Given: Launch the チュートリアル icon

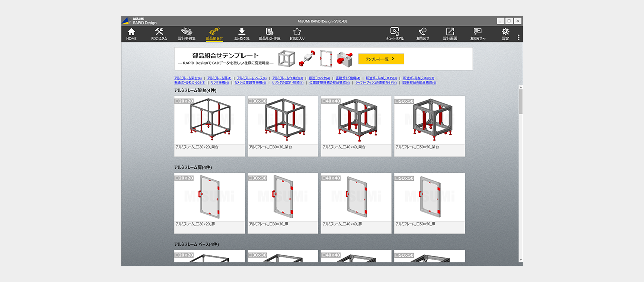Looking at the screenshot, I should point(395,33).
